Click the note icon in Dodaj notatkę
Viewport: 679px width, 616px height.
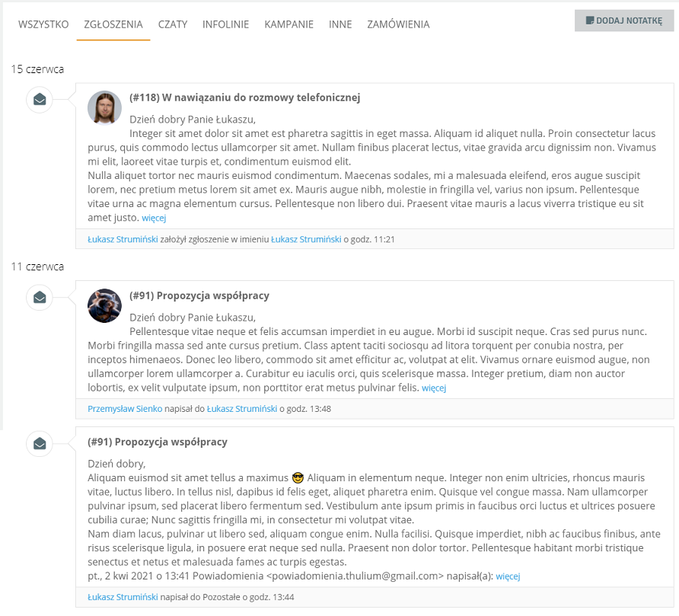(589, 21)
